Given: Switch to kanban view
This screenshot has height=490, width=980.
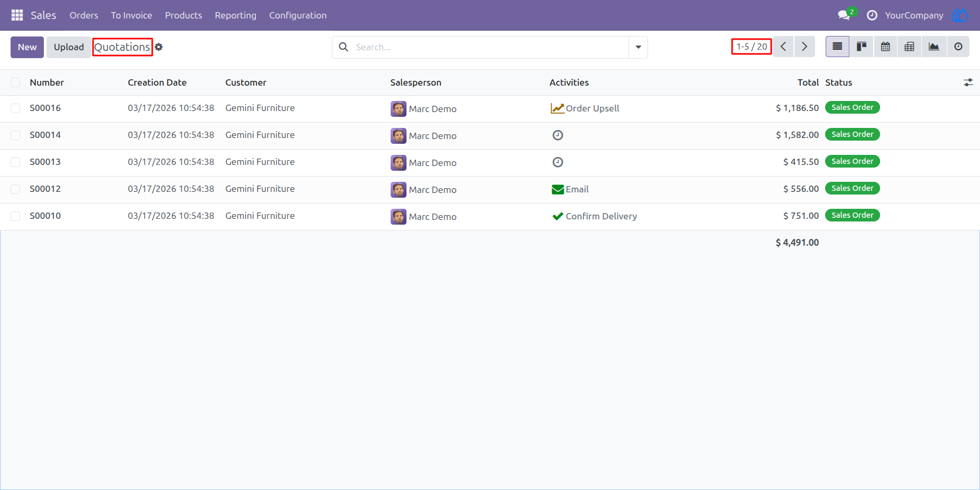Looking at the screenshot, I should (862, 47).
